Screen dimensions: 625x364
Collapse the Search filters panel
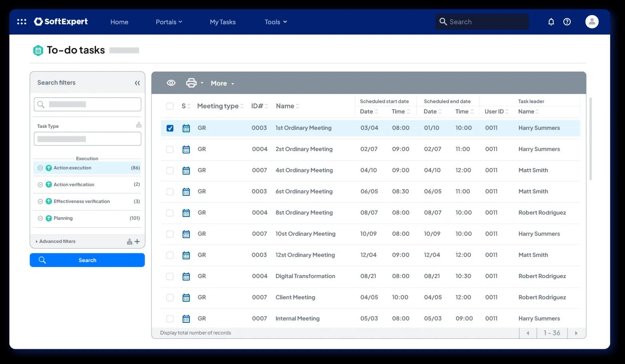[x=137, y=83]
